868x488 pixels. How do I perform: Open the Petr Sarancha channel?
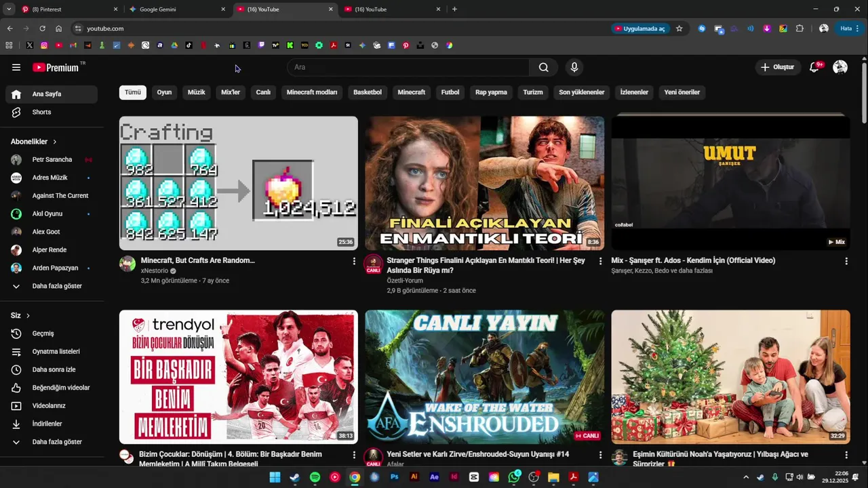click(52, 160)
